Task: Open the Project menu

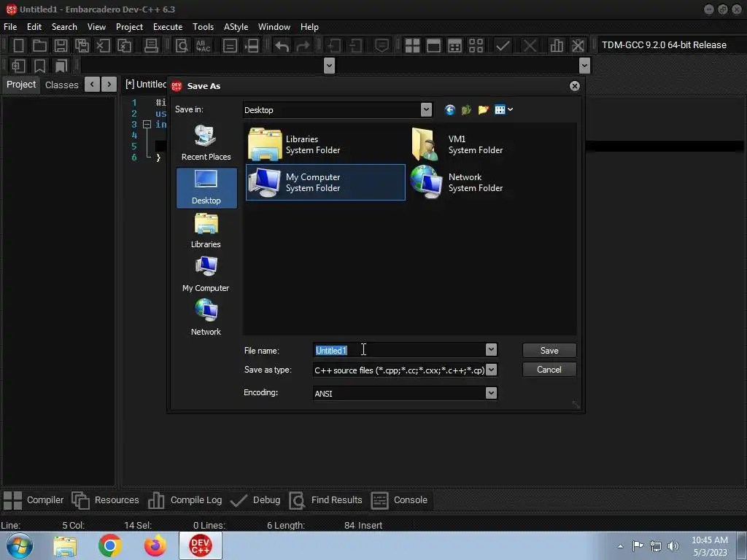Action: pos(129,27)
